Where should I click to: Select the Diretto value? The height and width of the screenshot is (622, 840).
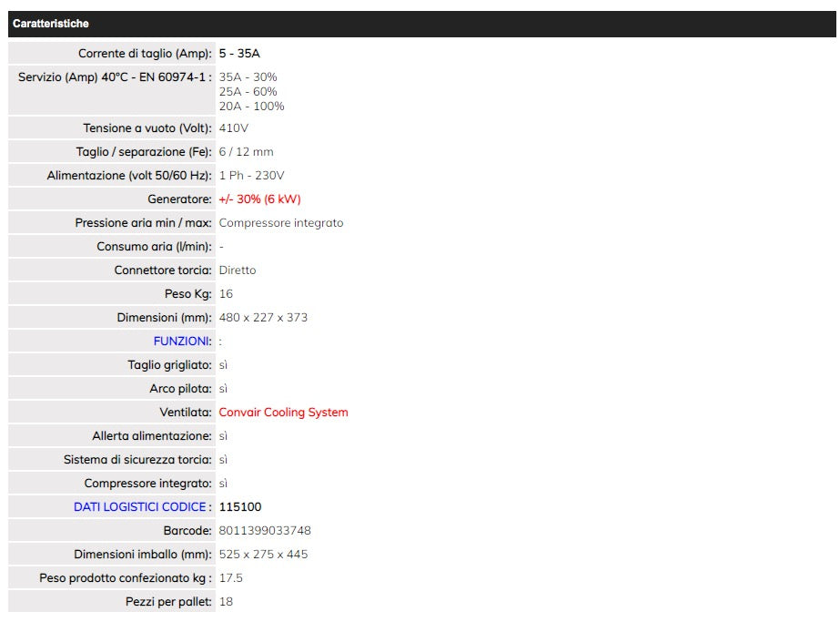coord(238,270)
